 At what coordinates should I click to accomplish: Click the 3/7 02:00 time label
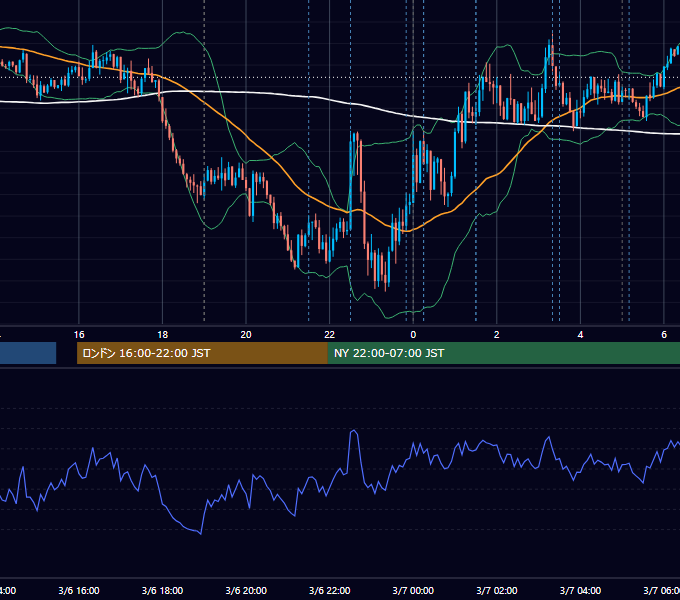[x=497, y=590]
